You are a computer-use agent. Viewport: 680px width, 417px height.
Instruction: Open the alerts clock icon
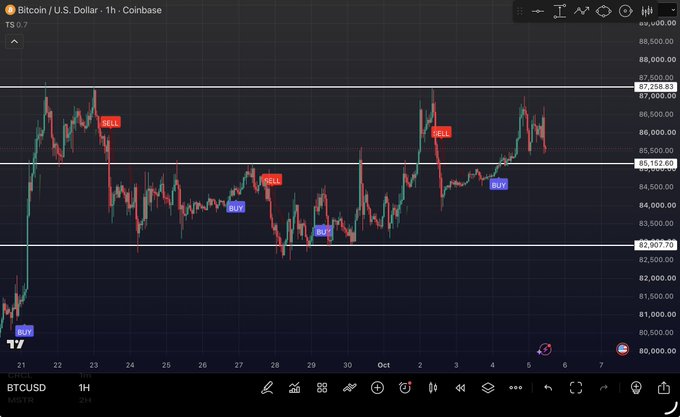[x=405, y=388]
